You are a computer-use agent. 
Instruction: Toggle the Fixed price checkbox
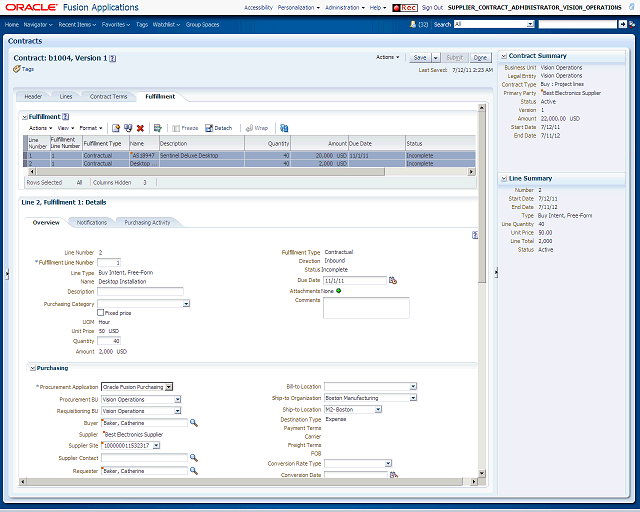tap(100, 312)
